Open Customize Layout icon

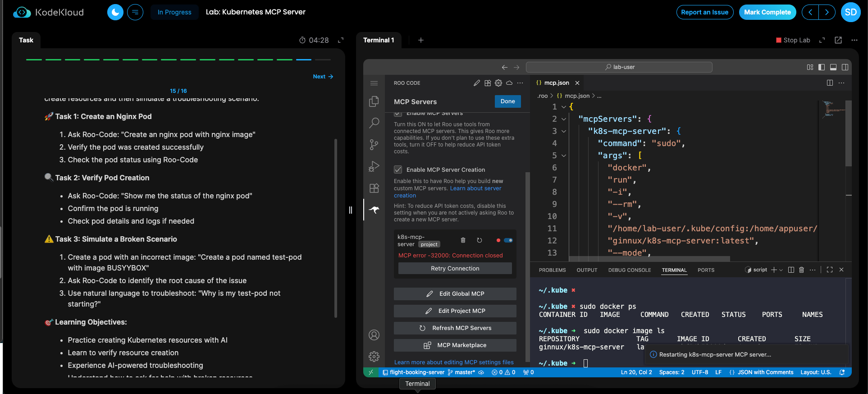[x=810, y=67]
